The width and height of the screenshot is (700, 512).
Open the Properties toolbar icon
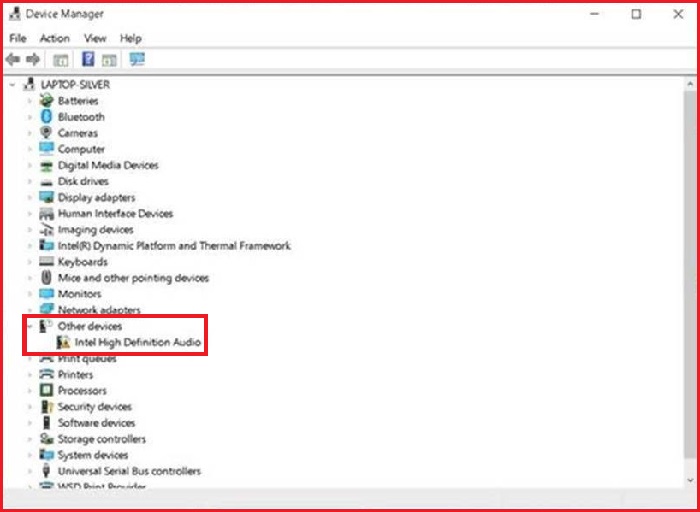pos(60,60)
